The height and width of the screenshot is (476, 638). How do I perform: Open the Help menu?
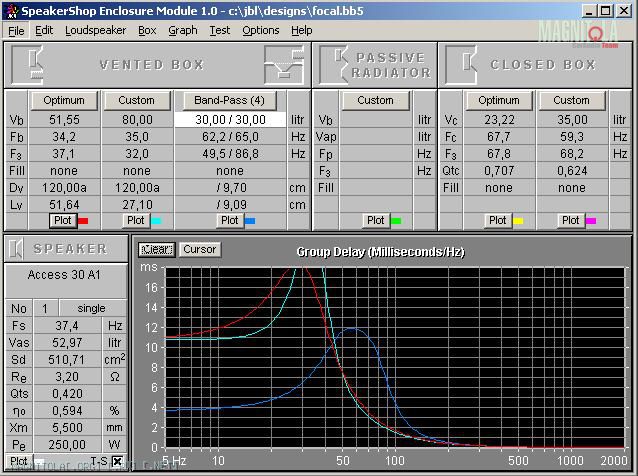pos(302,31)
